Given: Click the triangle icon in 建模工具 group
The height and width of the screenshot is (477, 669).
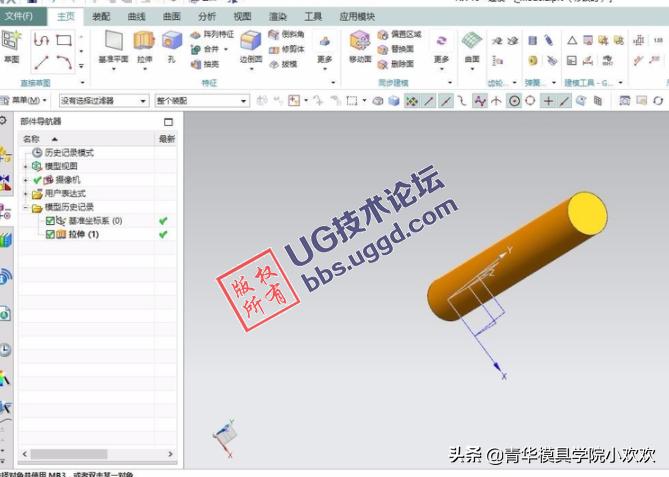Looking at the screenshot, I should tap(572, 41).
